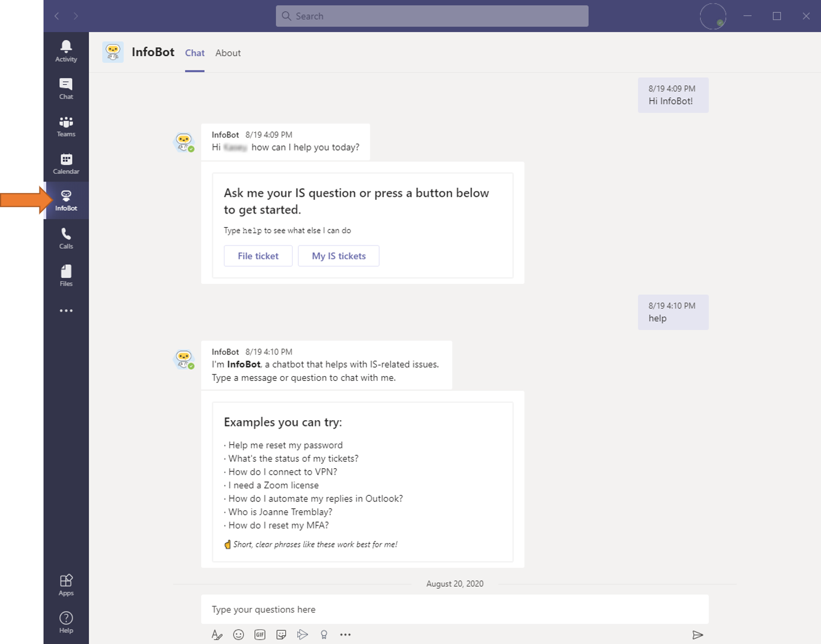Go to the Teams section

[x=66, y=126]
